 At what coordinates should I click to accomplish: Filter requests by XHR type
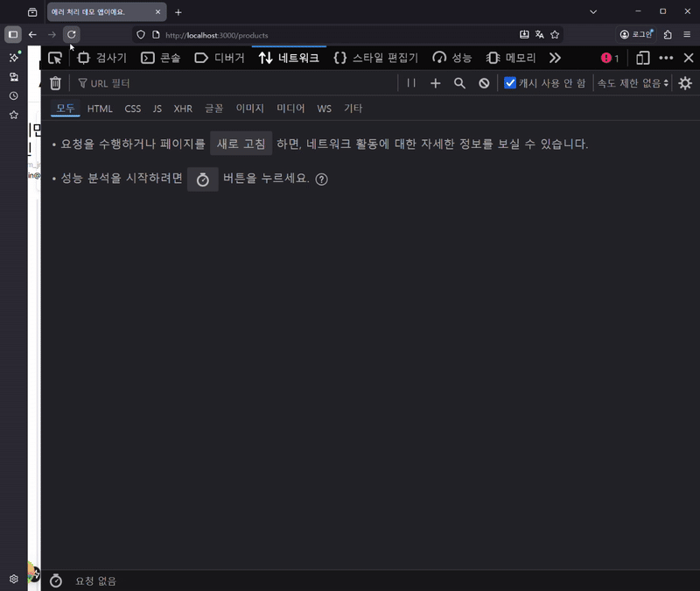click(183, 109)
